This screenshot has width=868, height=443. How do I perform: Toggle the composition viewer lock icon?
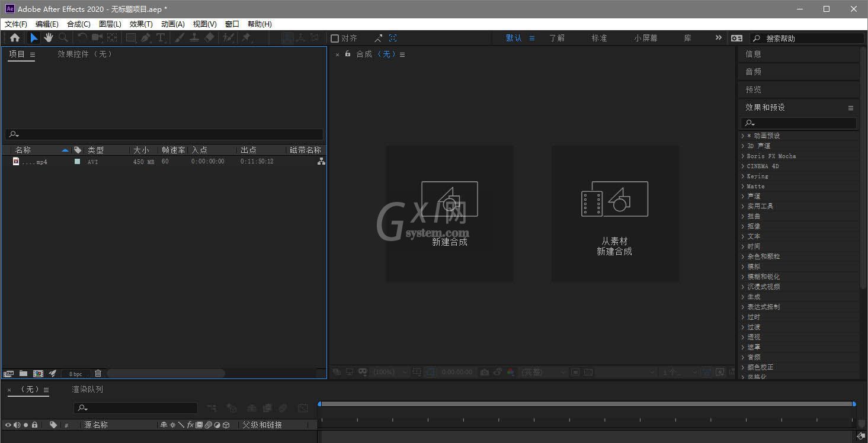pyautogui.click(x=348, y=54)
